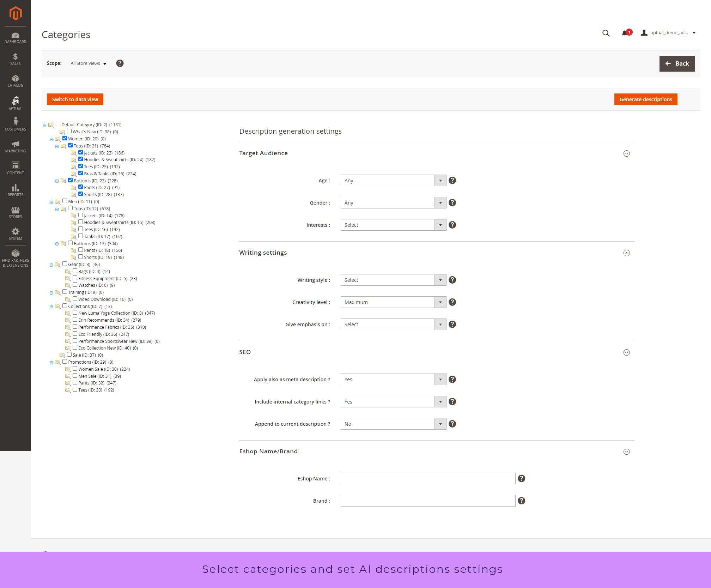This screenshot has height=588, width=711.
Task: Click the Eshop Name input field
Action: (427, 478)
